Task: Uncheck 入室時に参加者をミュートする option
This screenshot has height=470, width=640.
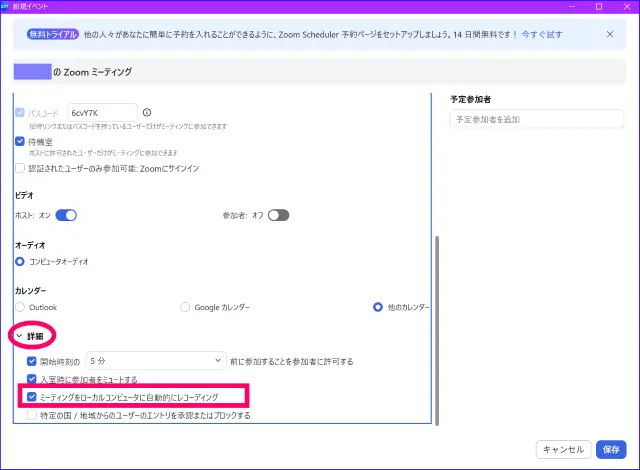Action: click(x=32, y=379)
